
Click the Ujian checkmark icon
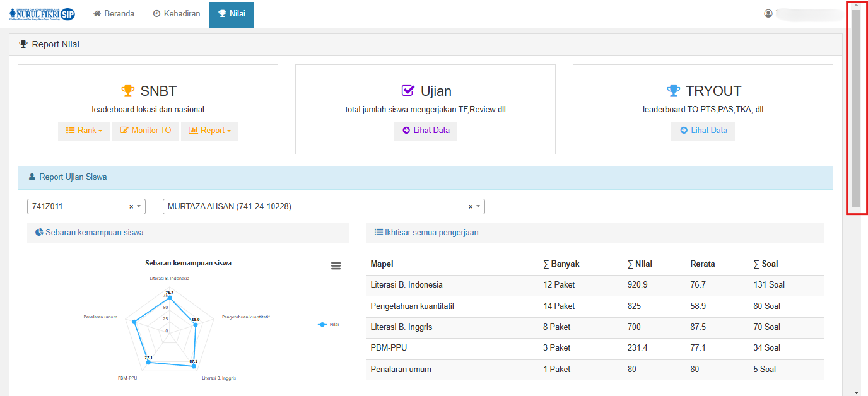(408, 91)
